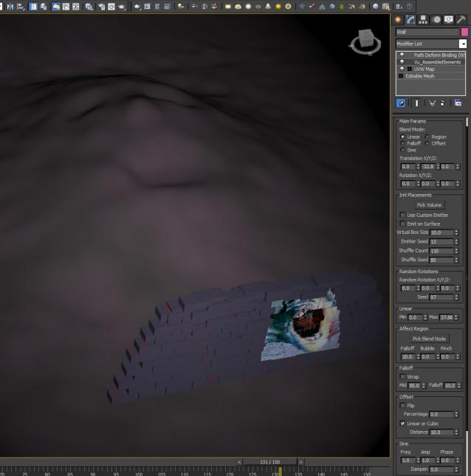Click Remove modifier from stack icon
This screenshot has height=476, width=471.
coord(443,103)
